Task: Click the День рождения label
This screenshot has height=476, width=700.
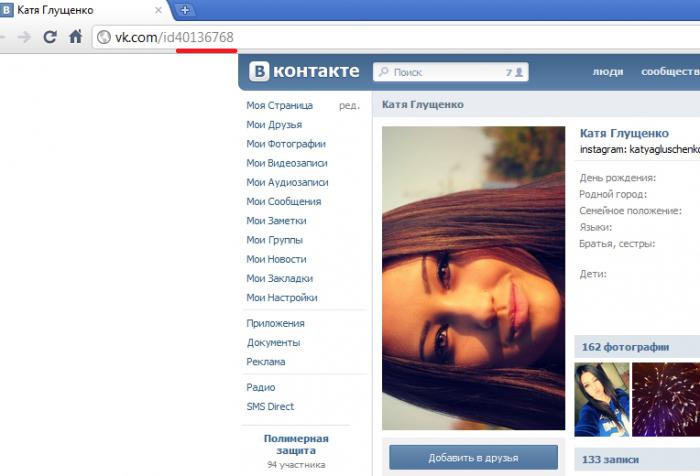Action: [x=617, y=178]
